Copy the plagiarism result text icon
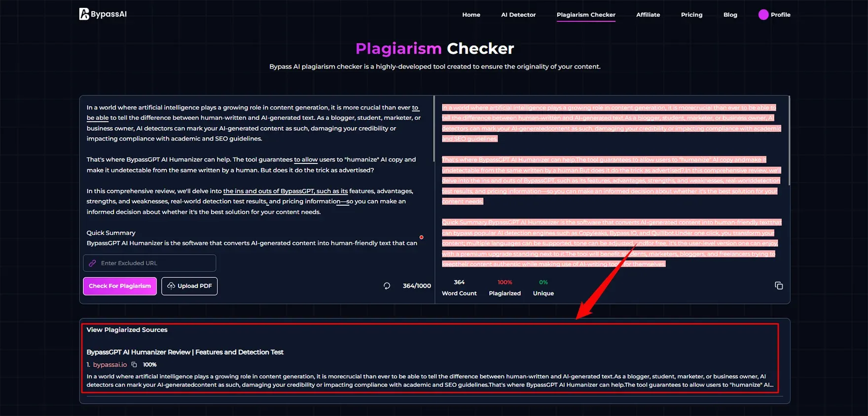The height and width of the screenshot is (416, 868). click(779, 286)
